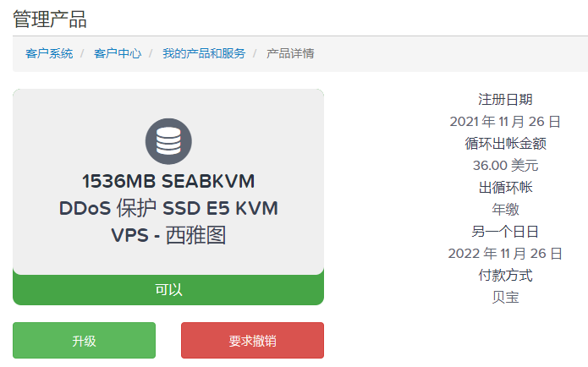Click the 年缴 billing cycle value
The image size is (588, 367).
[x=505, y=210]
